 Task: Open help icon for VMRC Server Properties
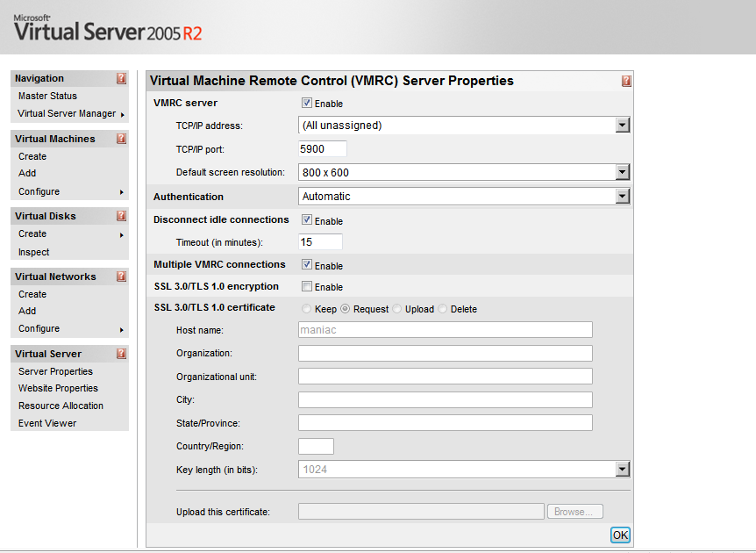[626, 81]
